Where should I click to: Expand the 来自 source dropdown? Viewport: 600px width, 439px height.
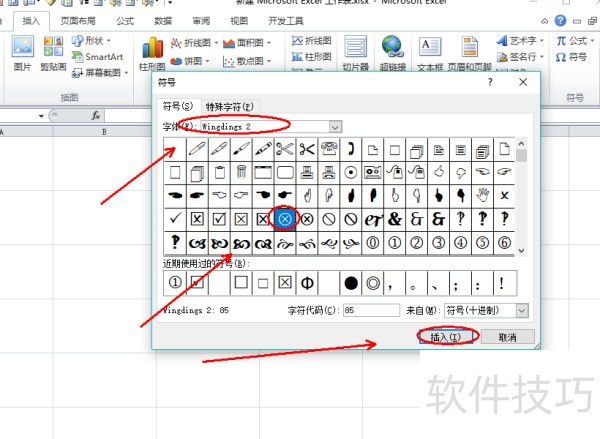[x=521, y=311]
